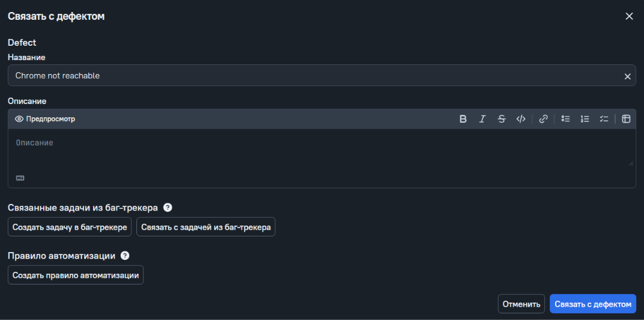Insert a checklist

tap(604, 119)
